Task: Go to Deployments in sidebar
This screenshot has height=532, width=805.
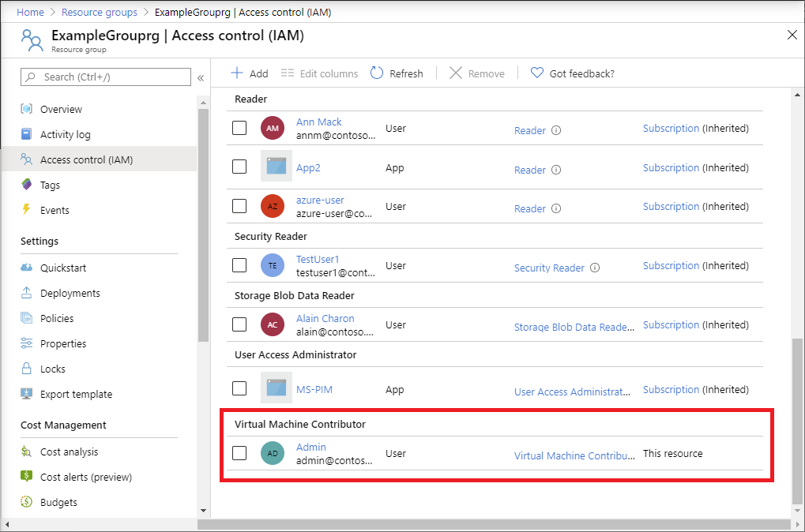Action: pyautogui.click(x=70, y=293)
